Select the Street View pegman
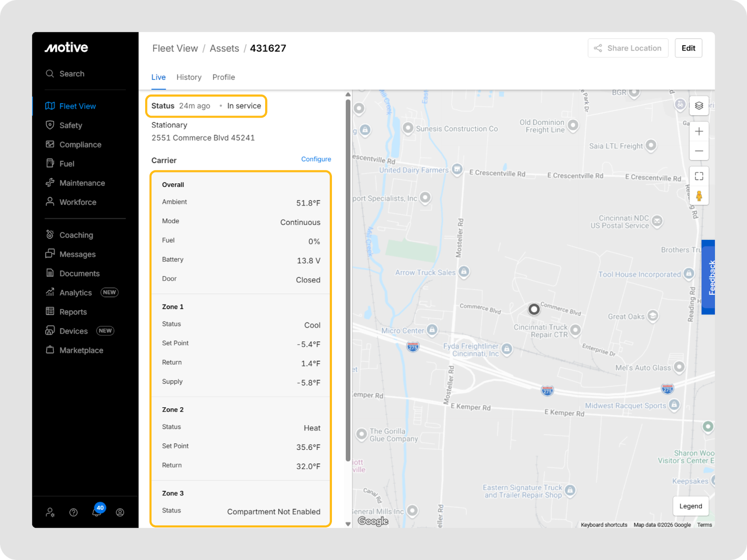 pyautogui.click(x=698, y=196)
